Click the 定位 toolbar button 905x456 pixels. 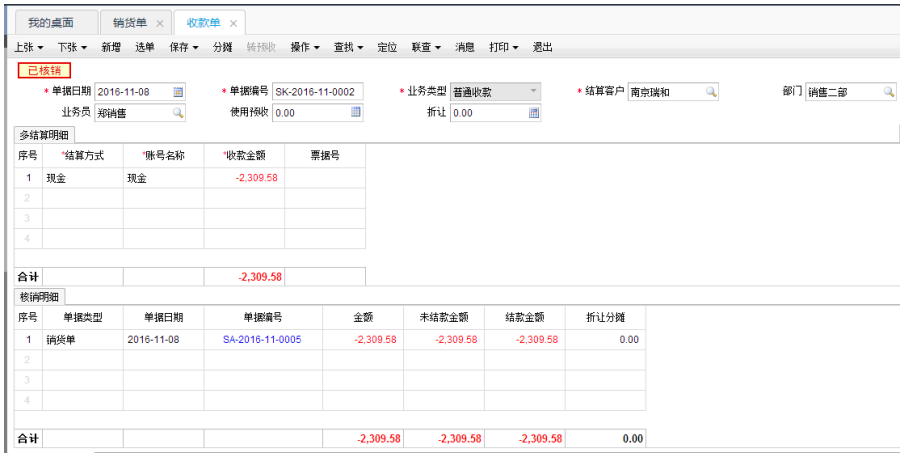[387, 47]
